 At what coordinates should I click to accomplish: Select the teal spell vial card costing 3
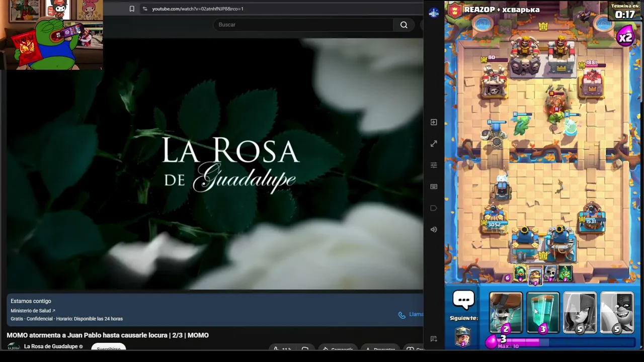point(543,313)
